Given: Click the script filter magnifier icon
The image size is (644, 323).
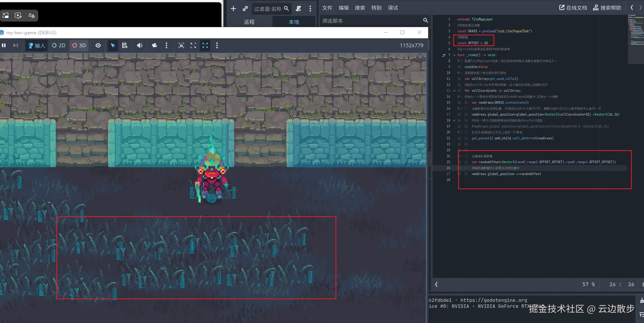Looking at the screenshot, I should 425,20.
